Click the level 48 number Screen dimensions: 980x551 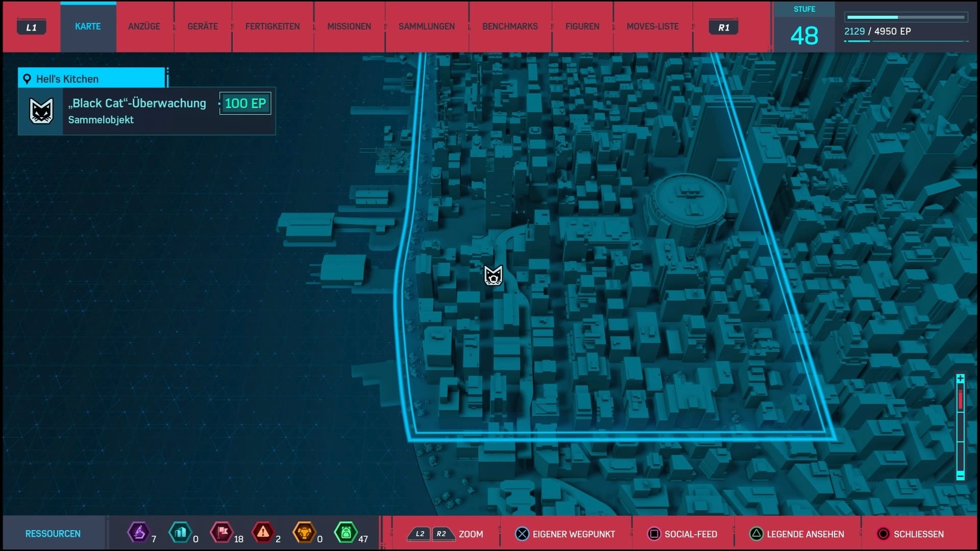tap(804, 36)
